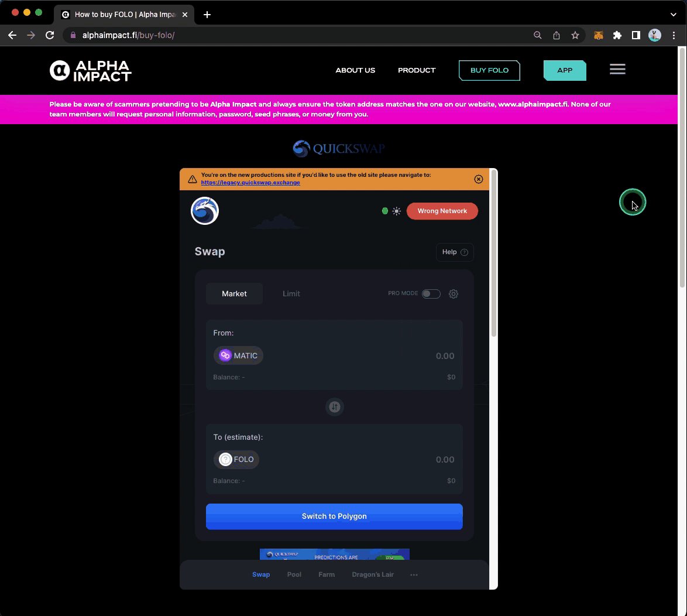
Task: Open the ABOUT US menu item
Action: (x=355, y=71)
